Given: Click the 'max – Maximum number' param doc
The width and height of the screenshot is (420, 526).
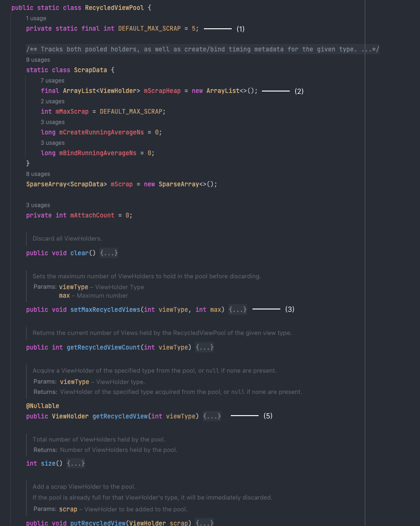Looking at the screenshot, I should coord(93,295).
